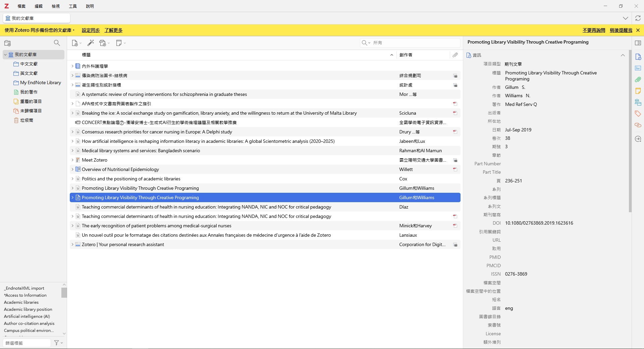Viewport: 644px width, 349px height.
Task: Click the 設定同步 link
Action: tap(91, 30)
